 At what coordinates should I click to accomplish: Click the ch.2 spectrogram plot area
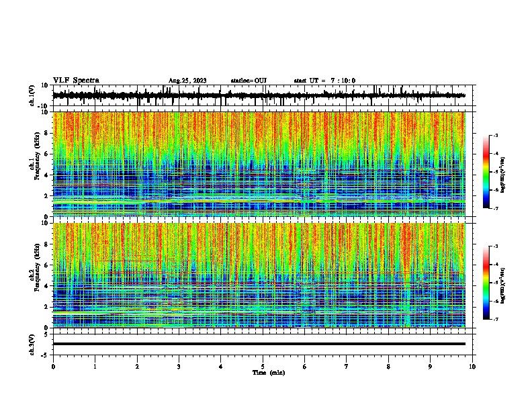pos(259,275)
